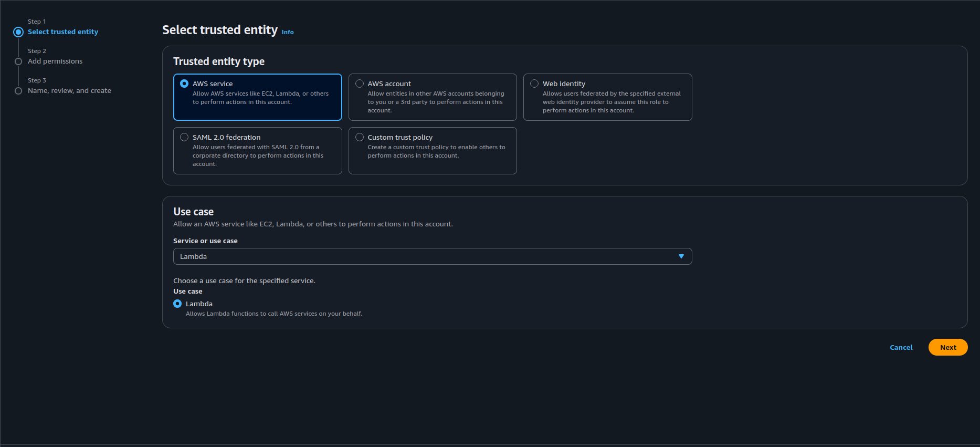Jump to Add permissions step
980x447 pixels.
tap(55, 61)
